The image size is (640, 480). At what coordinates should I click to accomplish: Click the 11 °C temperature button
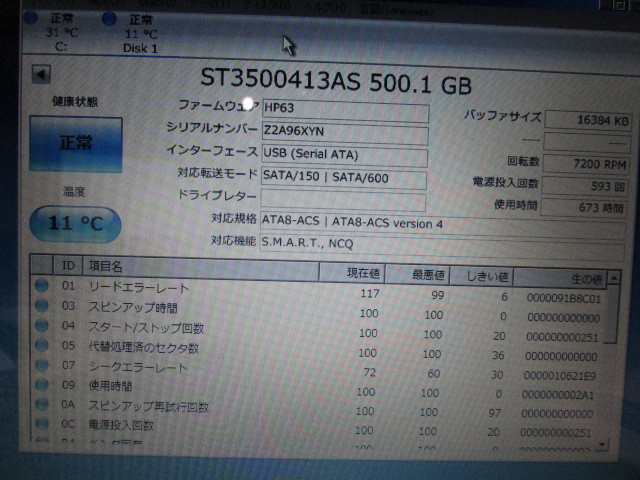pyautogui.click(x=76, y=224)
